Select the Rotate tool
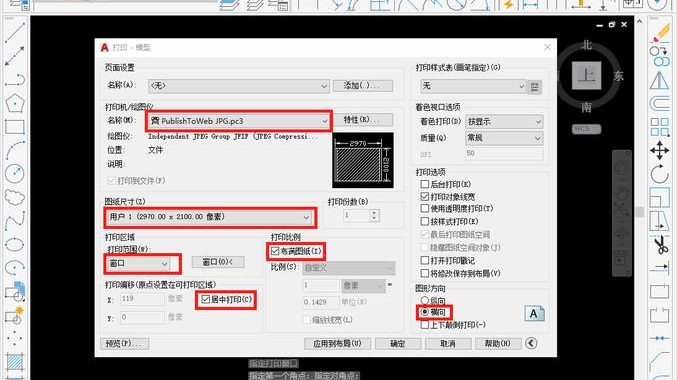 (660, 174)
